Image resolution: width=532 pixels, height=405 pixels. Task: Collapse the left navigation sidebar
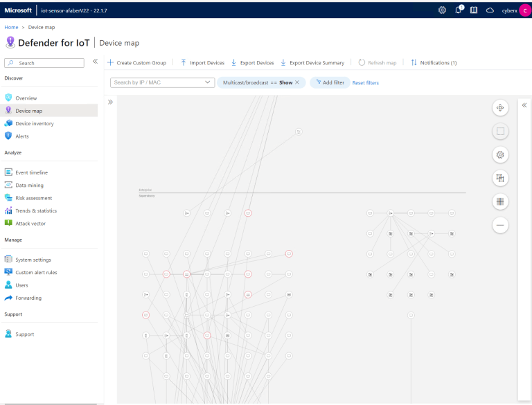(95, 62)
